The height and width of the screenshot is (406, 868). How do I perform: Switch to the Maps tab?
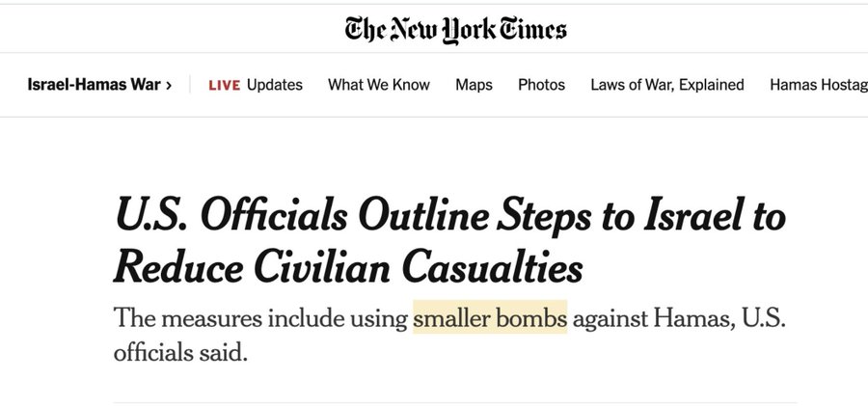pos(474,85)
